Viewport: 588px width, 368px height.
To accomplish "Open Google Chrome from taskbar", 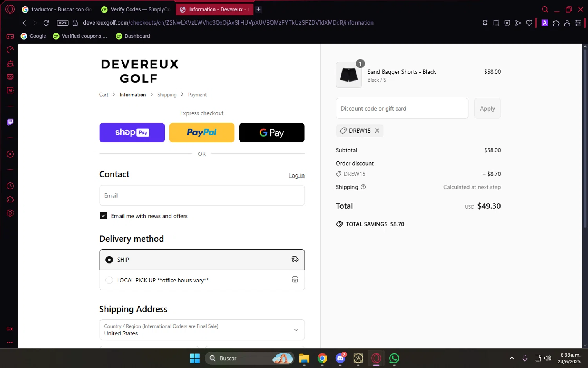I will pyautogui.click(x=322, y=358).
